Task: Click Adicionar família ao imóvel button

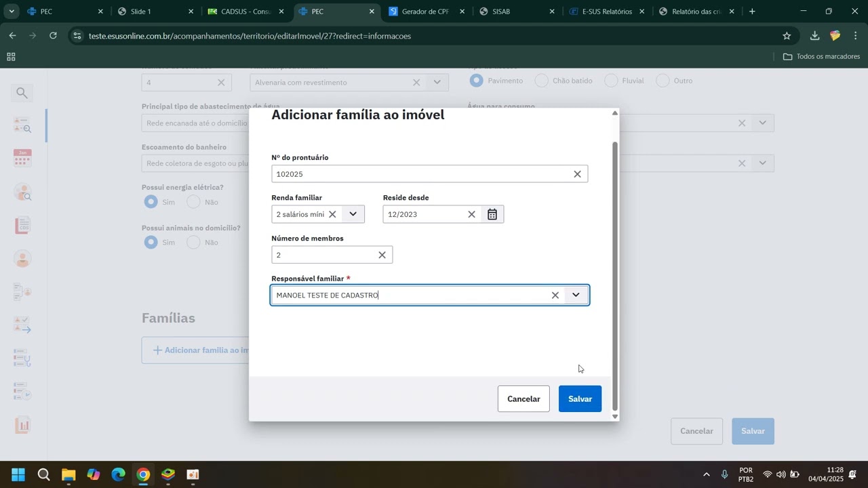Action: (196, 350)
